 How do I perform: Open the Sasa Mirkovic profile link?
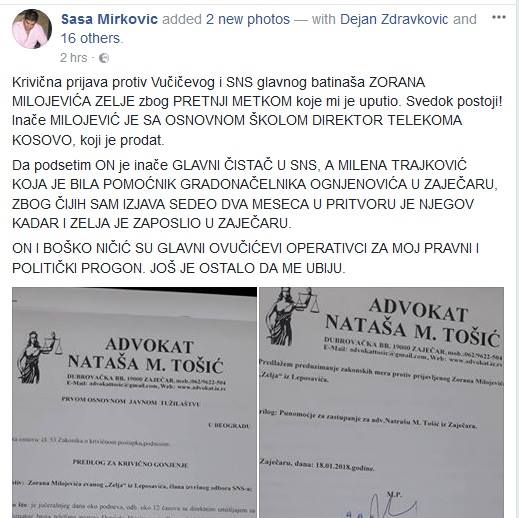tap(109, 19)
